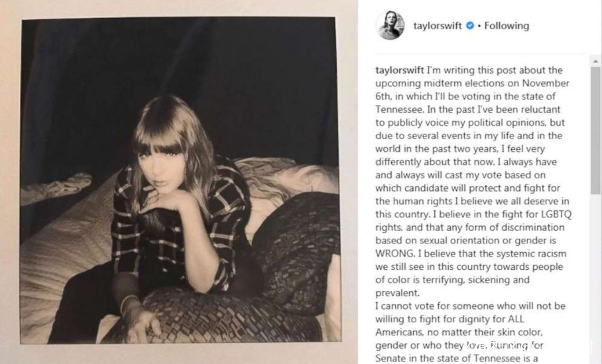Screen dimensions: 602x364
Task: Click the word November in the caption
Action: [546, 84]
